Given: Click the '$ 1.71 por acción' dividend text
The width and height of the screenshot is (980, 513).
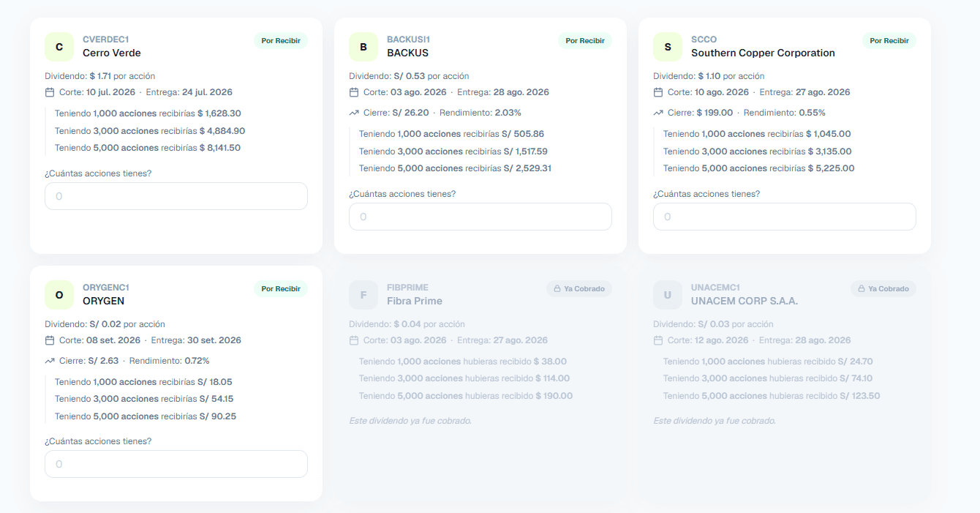Looking at the screenshot, I should [x=122, y=76].
